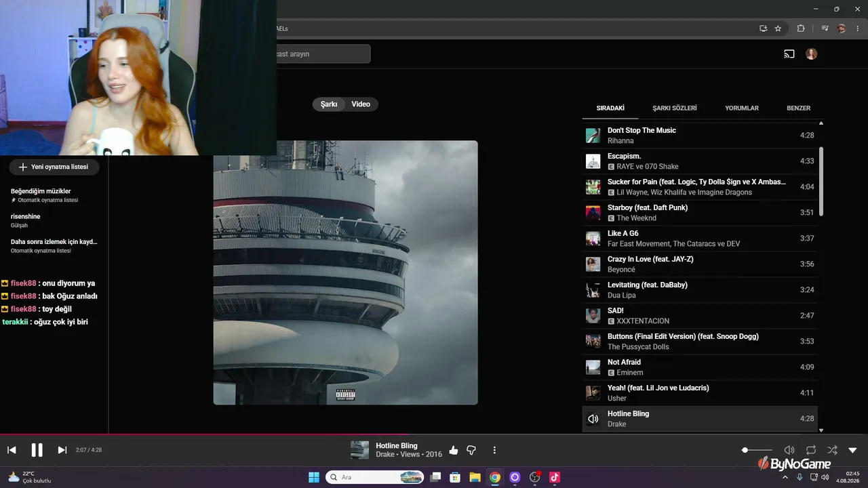Open TikTok from the taskbar
The image size is (868, 488).
[x=554, y=477]
